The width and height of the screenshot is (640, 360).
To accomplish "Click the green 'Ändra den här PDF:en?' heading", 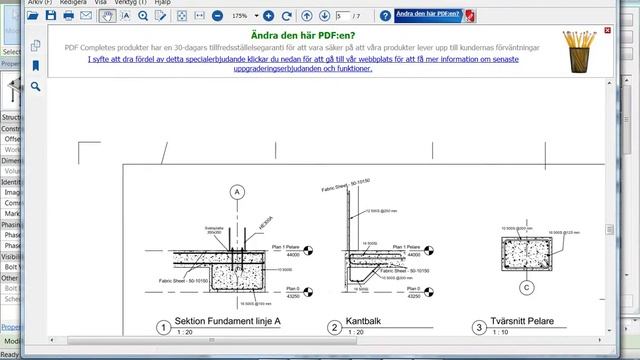I will point(303,36).
